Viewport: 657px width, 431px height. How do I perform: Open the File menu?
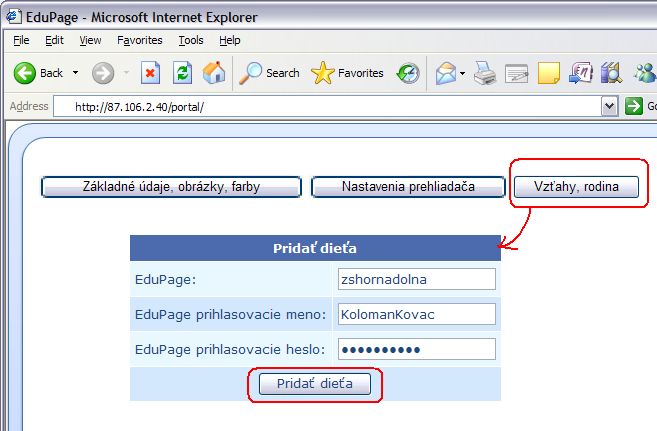coord(21,40)
